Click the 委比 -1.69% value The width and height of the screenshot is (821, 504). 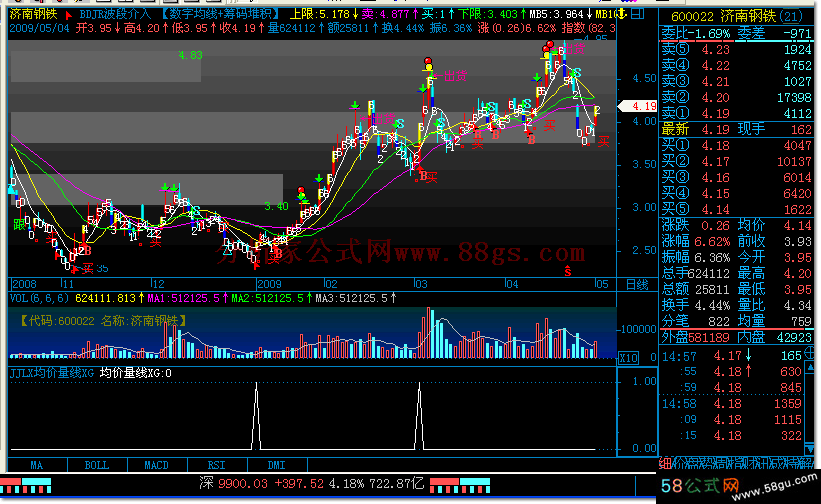[x=708, y=34]
